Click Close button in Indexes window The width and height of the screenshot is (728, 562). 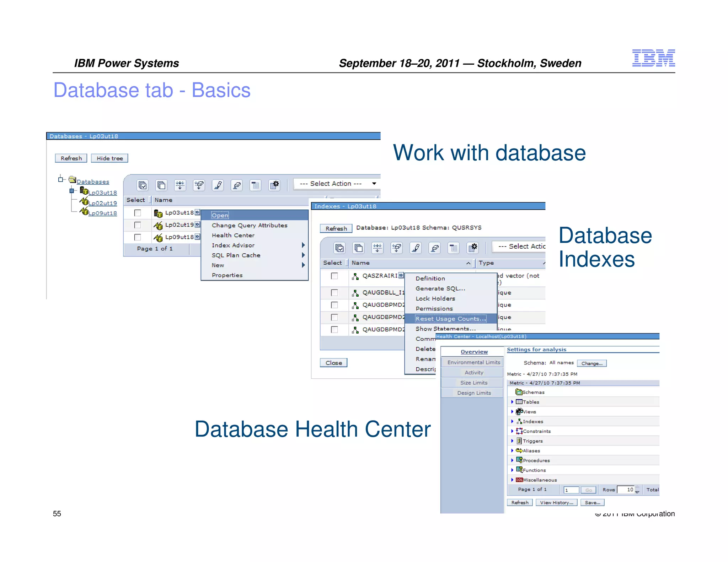pos(333,363)
